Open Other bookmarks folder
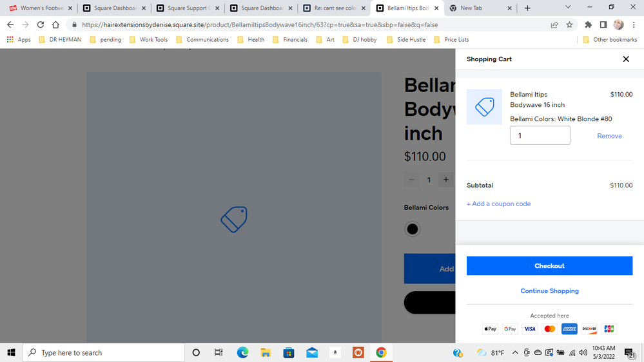This screenshot has width=644, height=362. [x=610, y=40]
